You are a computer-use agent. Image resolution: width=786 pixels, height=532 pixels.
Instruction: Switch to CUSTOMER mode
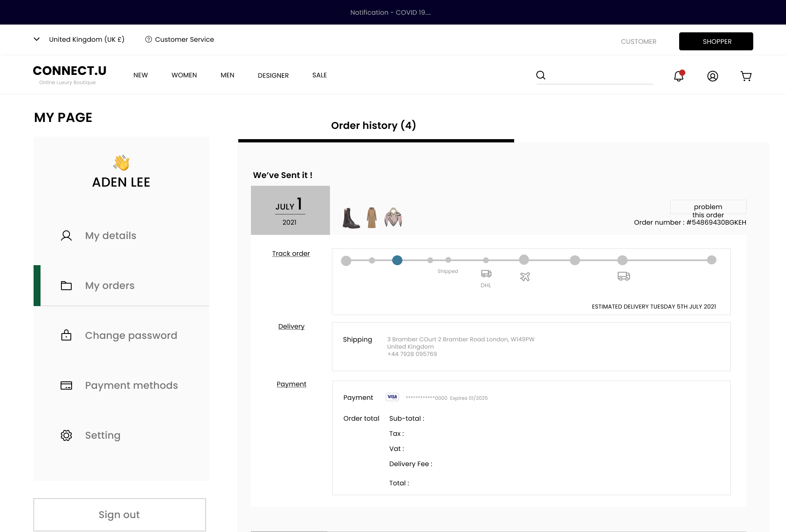pos(638,42)
